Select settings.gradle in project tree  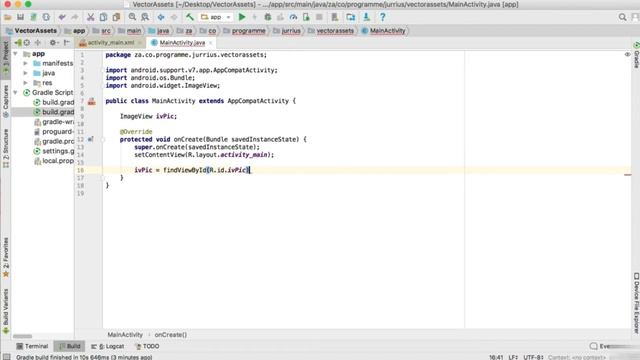pos(53,151)
